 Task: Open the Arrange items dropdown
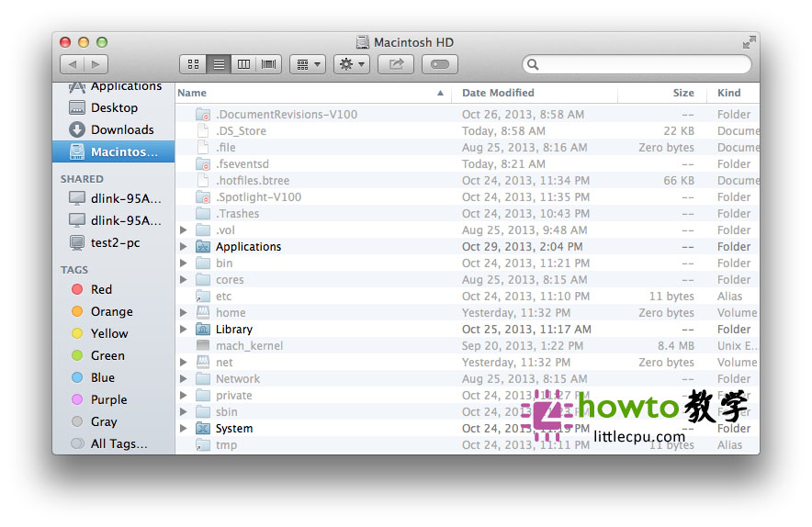click(x=308, y=64)
